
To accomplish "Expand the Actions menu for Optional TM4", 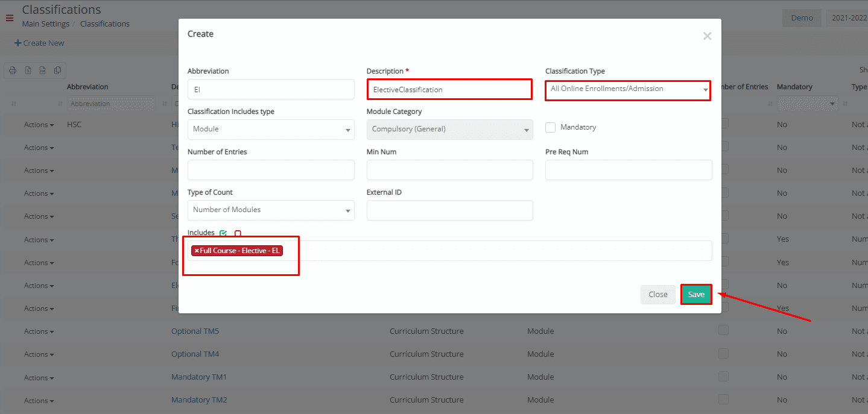I will pyautogui.click(x=39, y=354).
